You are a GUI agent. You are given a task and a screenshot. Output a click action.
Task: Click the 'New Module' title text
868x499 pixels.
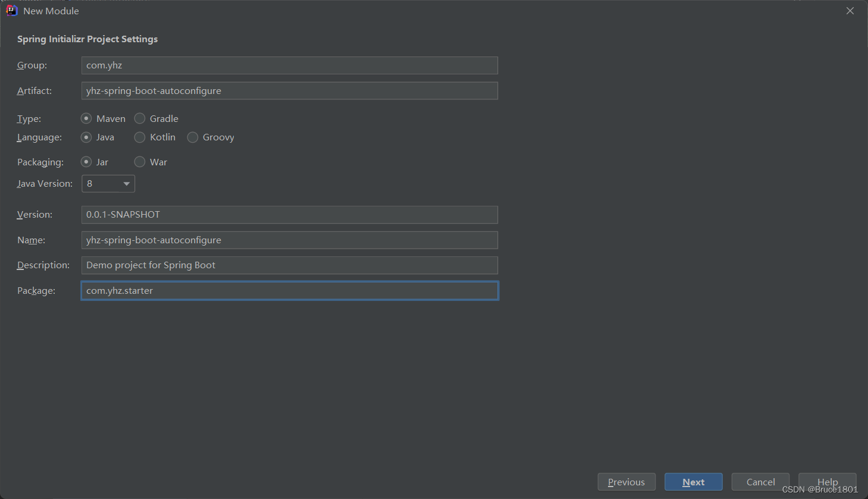point(51,11)
